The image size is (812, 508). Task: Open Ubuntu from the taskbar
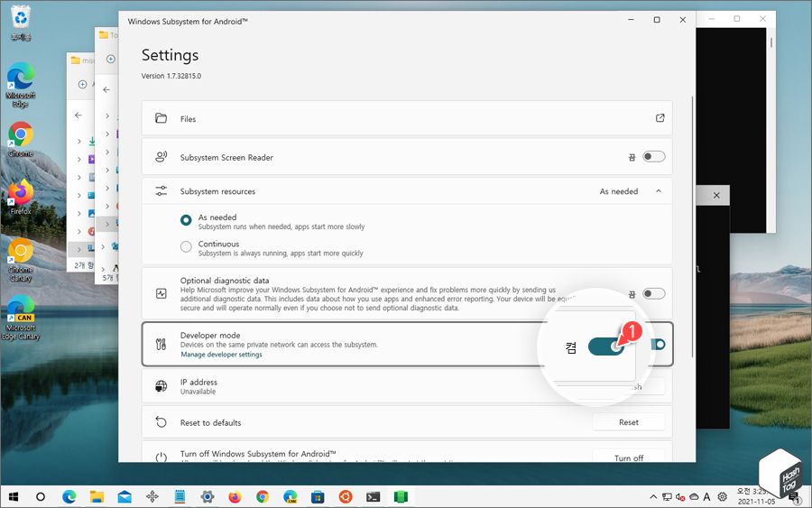pyautogui.click(x=346, y=497)
